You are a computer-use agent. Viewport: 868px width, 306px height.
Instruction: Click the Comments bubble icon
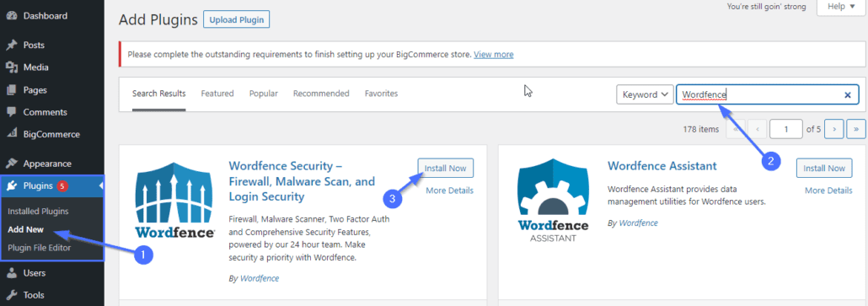coord(11,112)
